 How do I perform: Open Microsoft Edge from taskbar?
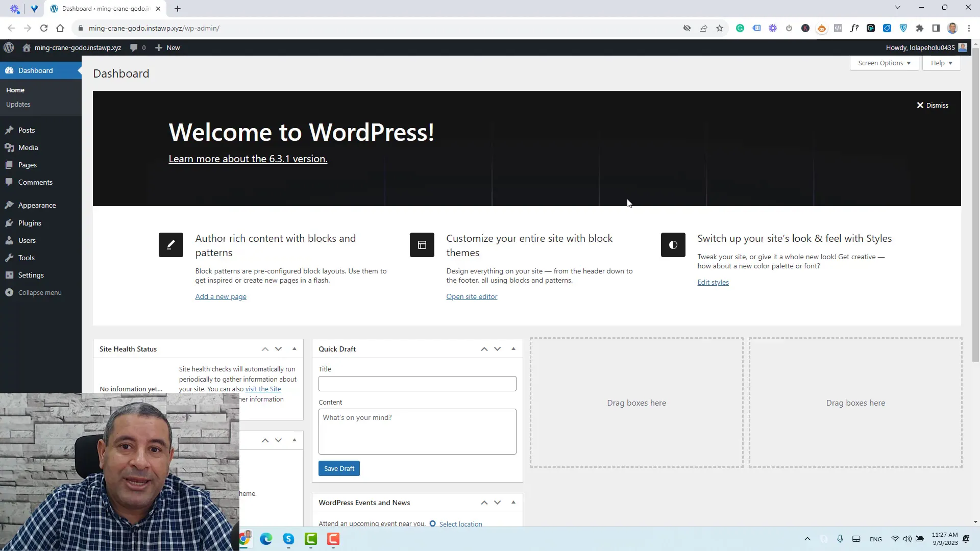pos(266,539)
